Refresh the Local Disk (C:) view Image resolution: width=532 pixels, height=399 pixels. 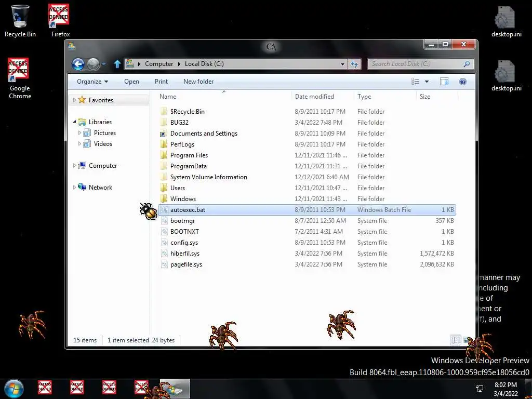(x=354, y=64)
